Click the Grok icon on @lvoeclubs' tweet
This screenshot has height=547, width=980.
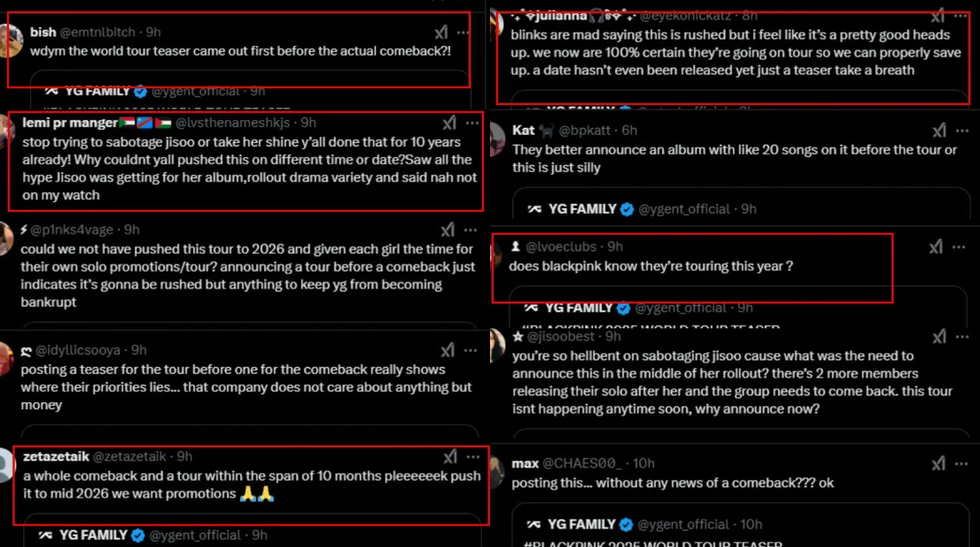(x=937, y=247)
